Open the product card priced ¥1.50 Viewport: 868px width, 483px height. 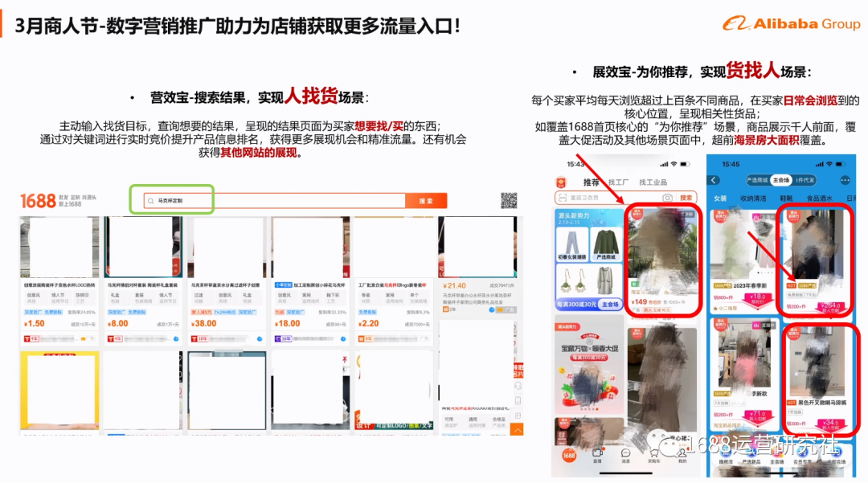[59, 280]
